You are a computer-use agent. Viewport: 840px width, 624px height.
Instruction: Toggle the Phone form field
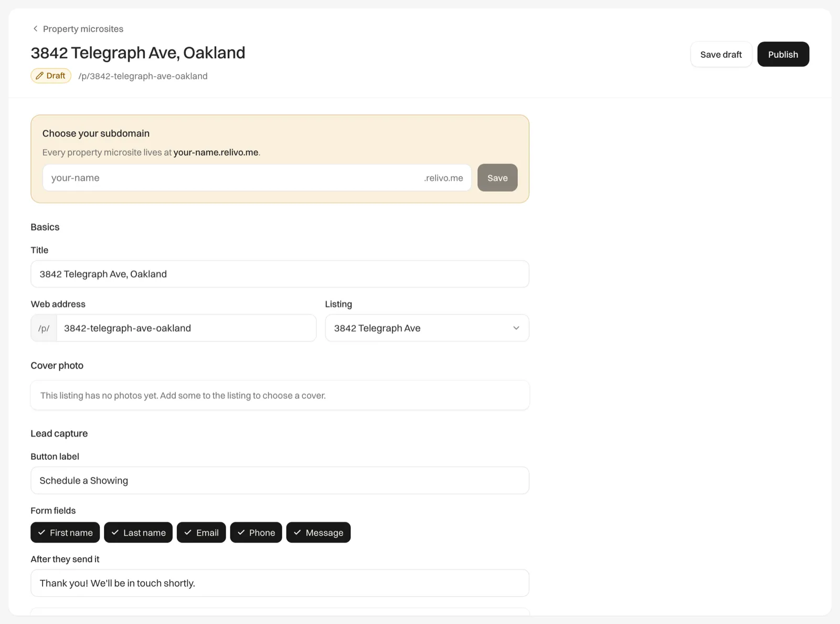[256, 532]
